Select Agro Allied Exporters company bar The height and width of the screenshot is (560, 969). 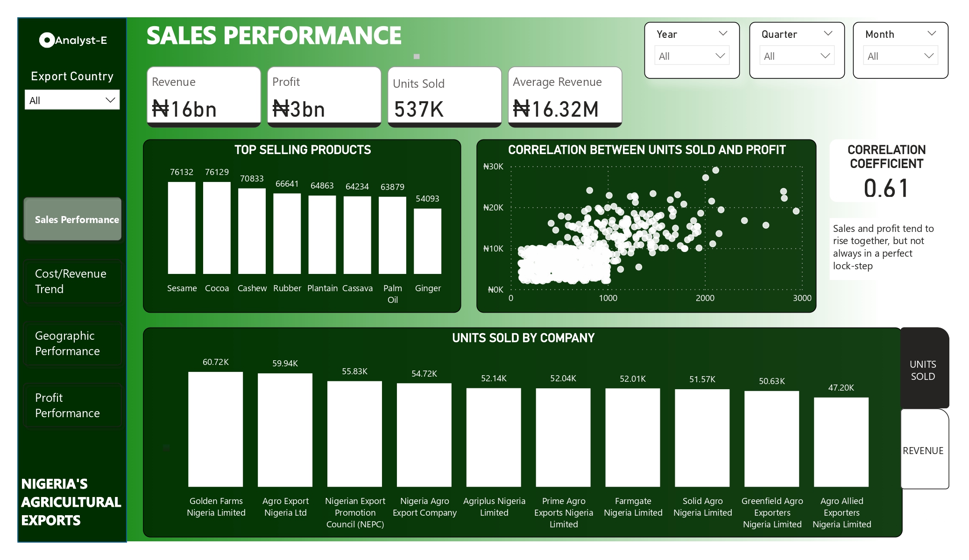841,442
